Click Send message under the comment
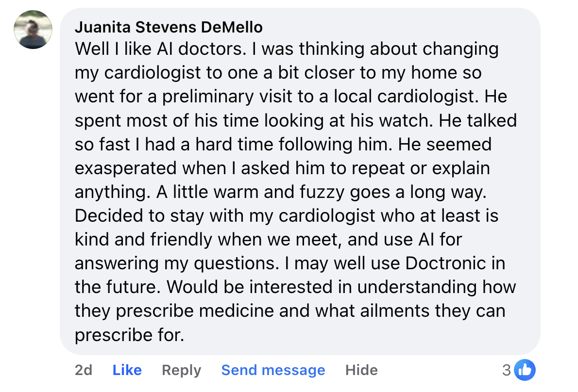Image resolution: width=578 pixels, height=392 pixels. [x=273, y=370]
